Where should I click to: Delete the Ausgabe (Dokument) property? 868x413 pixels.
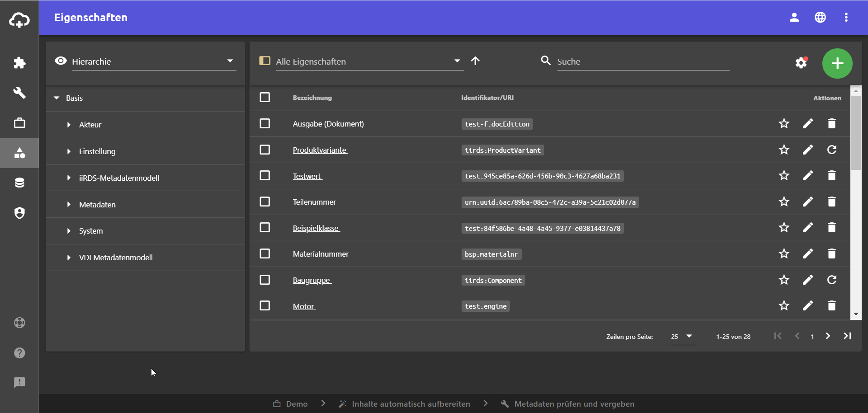[x=832, y=123]
